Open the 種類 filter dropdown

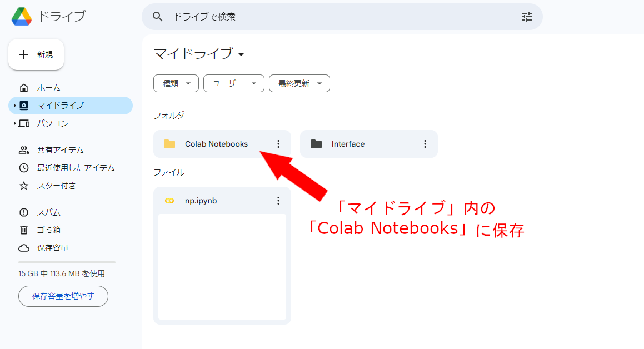[x=176, y=83]
